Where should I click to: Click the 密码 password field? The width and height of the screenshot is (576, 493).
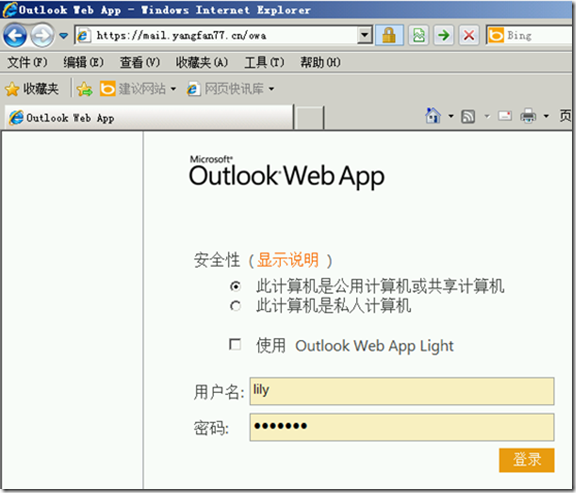pos(402,427)
